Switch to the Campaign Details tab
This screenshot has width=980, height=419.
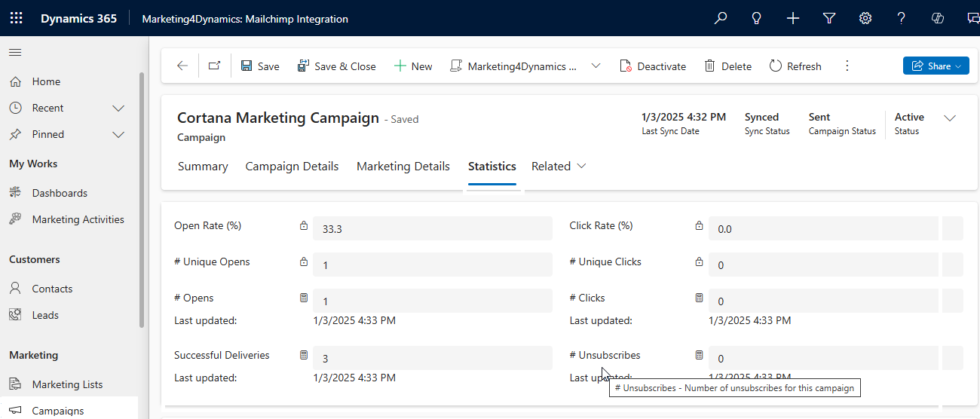(292, 167)
